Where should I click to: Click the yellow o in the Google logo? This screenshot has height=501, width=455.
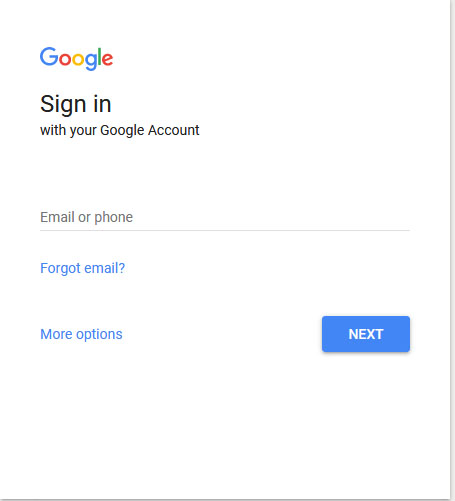78,59
